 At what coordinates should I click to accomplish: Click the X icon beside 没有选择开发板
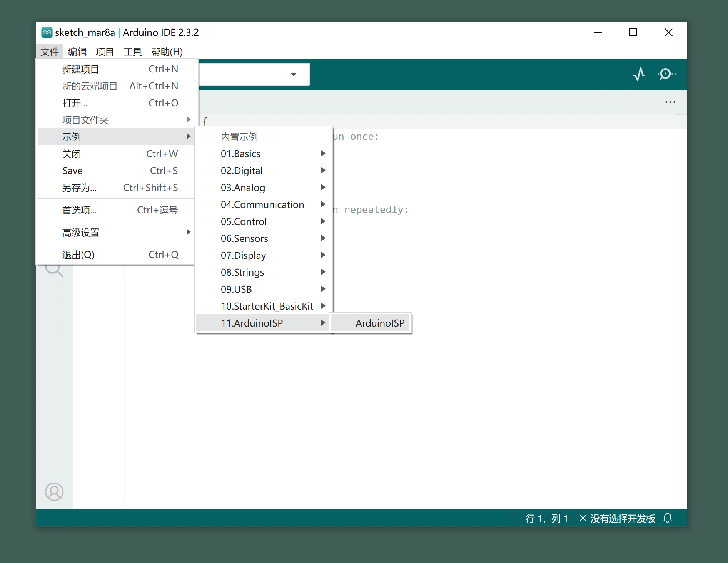point(583,518)
